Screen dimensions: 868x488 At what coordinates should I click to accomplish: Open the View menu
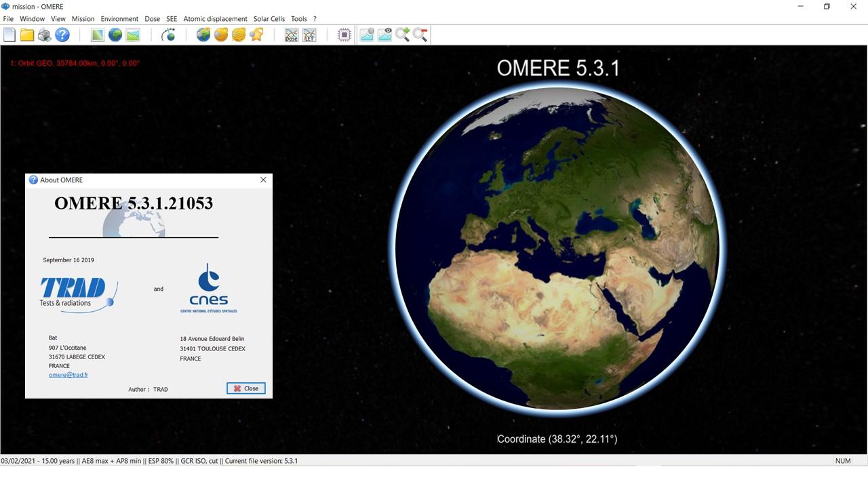tap(58, 19)
